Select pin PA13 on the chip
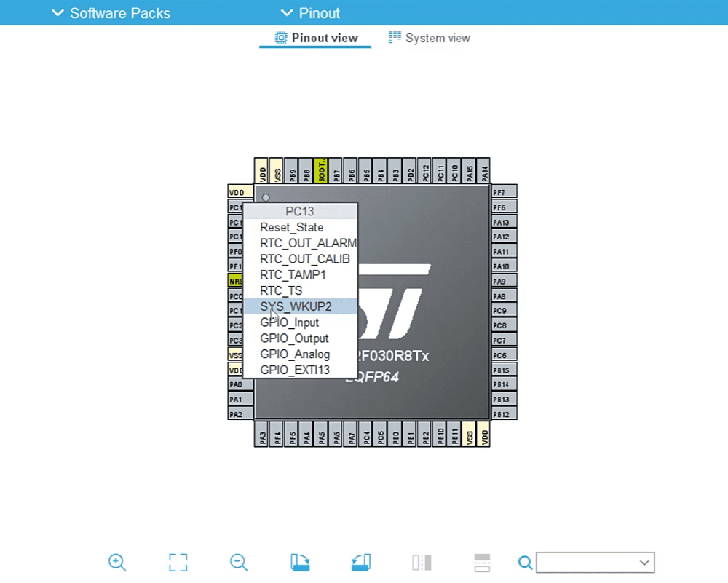The image size is (728, 583). [505, 222]
